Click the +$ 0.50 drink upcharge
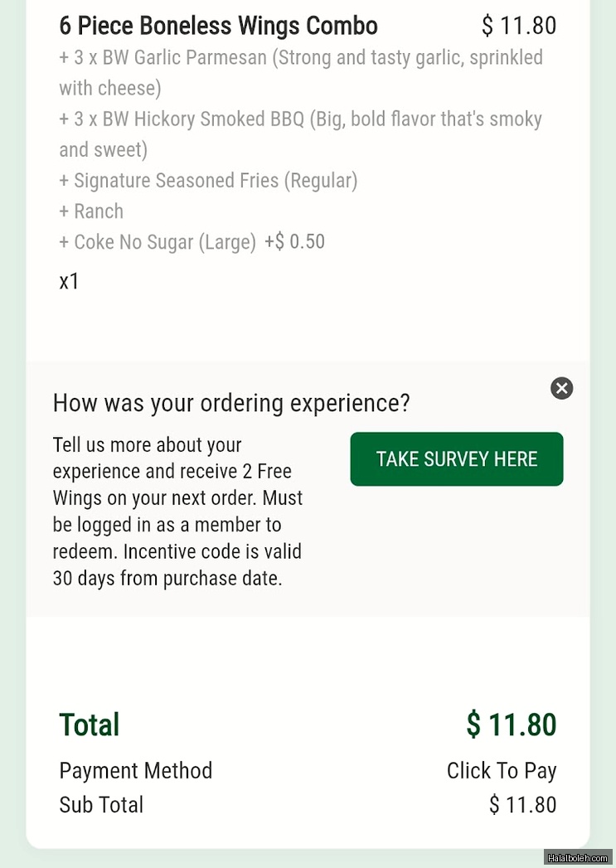Screen dimensions: 616x868 (x=294, y=242)
